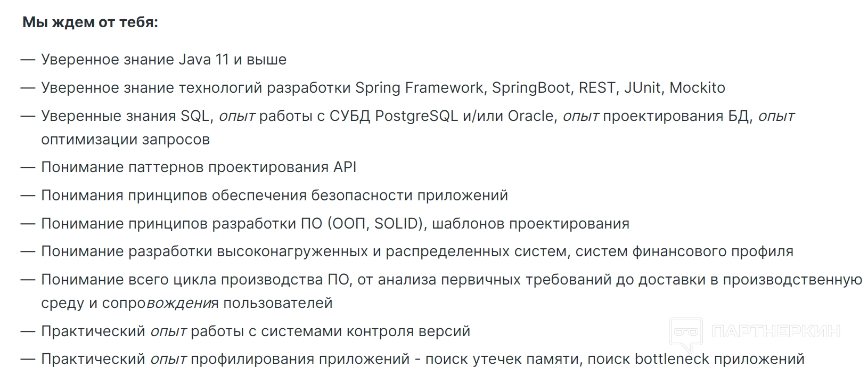Click the word "SOLID"
This screenshot has width=868, height=382.
coord(398,223)
